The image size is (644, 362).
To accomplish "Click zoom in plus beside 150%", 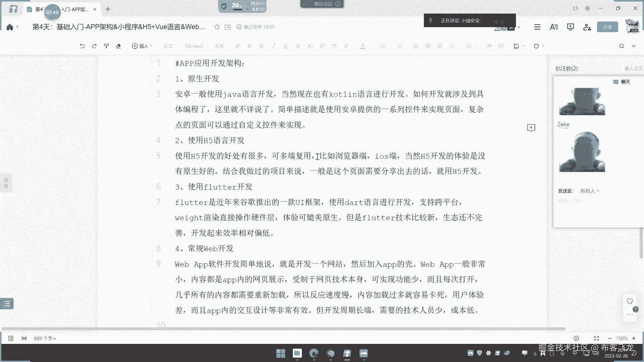I will coord(634,339).
